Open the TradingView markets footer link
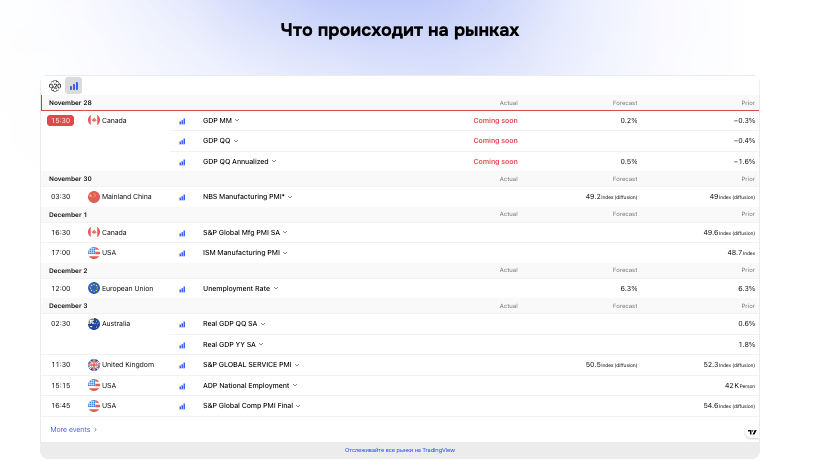The width and height of the screenshot is (814, 476). 400,450
